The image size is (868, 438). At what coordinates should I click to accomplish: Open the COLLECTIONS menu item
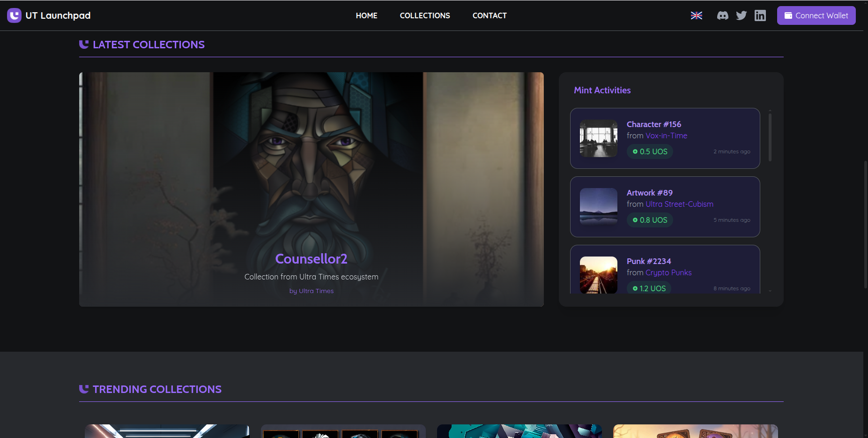(424, 15)
